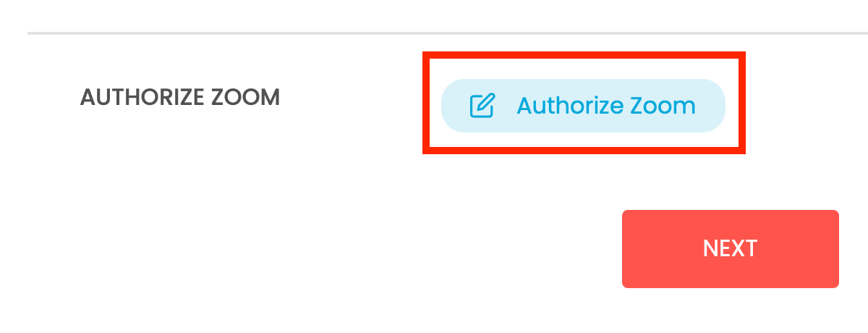Click the gray AUTHORIZE ZOOM heading text
The height and width of the screenshot is (333, 868).
coord(180,98)
